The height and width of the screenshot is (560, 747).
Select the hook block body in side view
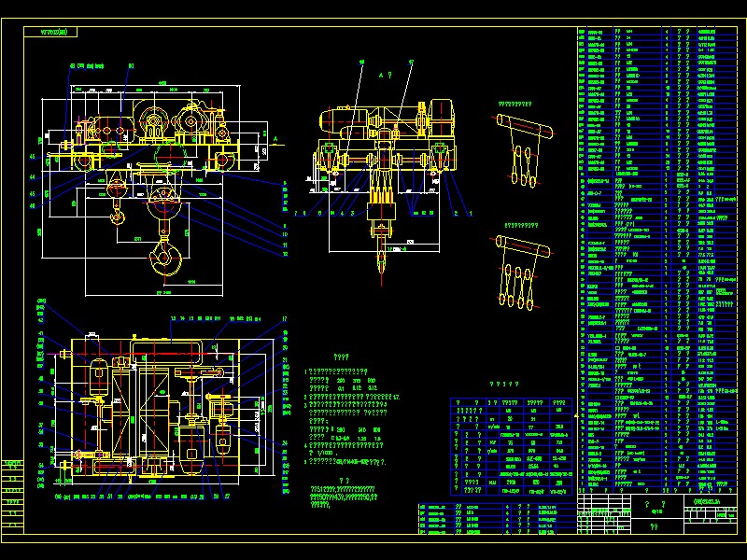coord(381,212)
